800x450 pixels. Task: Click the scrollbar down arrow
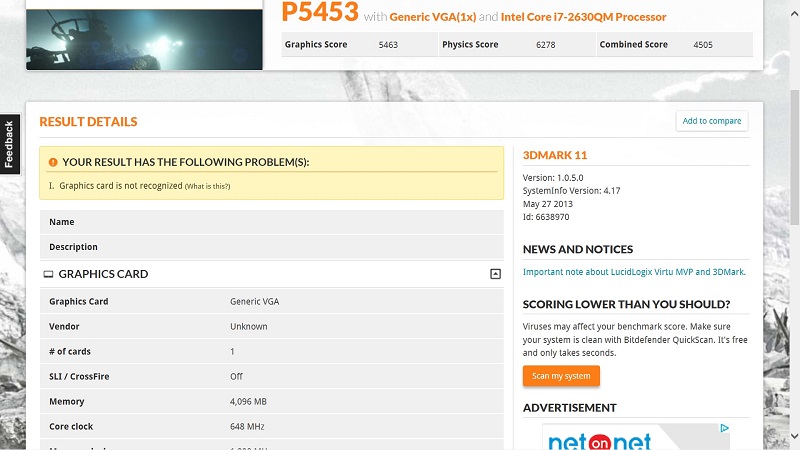794,436
